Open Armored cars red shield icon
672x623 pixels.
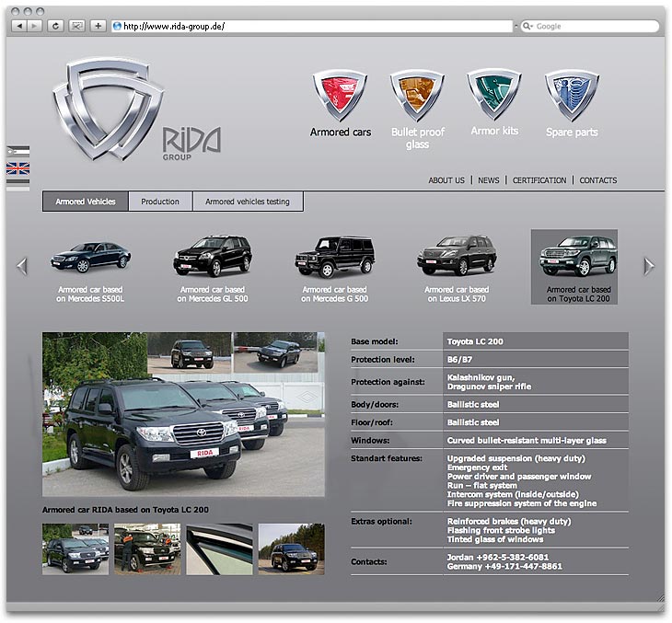(x=340, y=95)
